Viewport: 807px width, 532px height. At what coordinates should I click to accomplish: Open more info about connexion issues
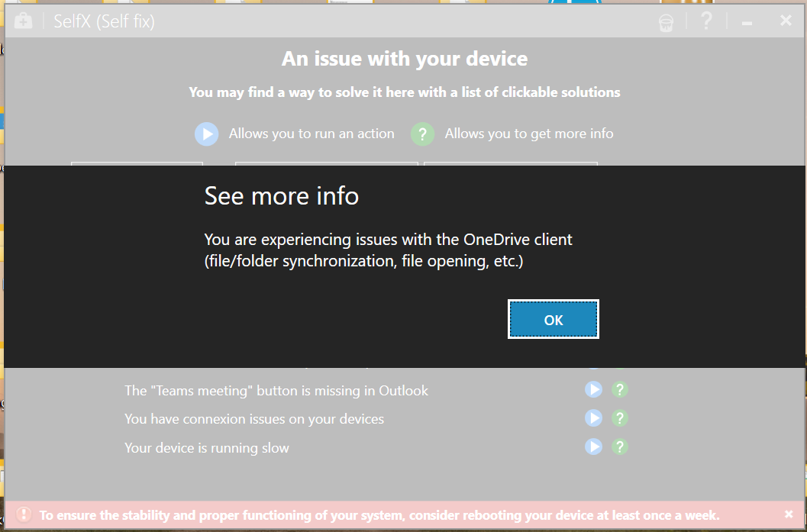(x=620, y=418)
